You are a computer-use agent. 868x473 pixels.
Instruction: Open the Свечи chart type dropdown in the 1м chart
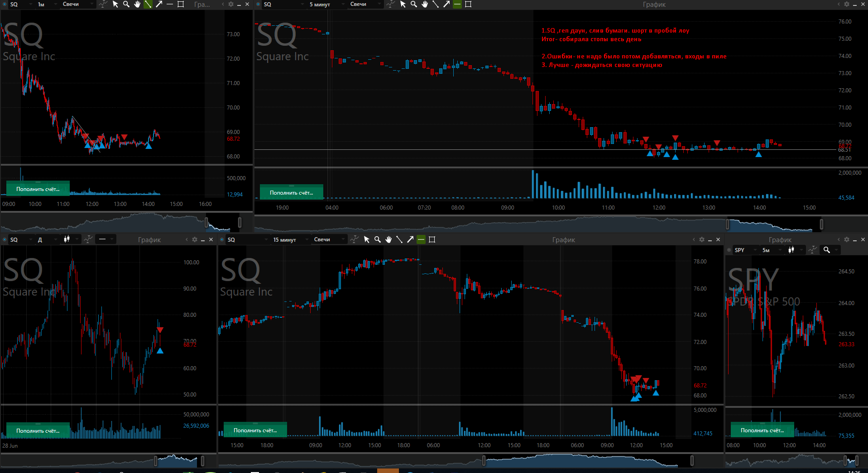(78, 4)
